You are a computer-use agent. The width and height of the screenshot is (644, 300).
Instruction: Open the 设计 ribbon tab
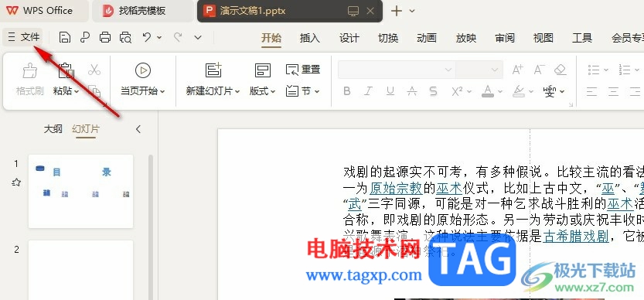click(349, 38)
